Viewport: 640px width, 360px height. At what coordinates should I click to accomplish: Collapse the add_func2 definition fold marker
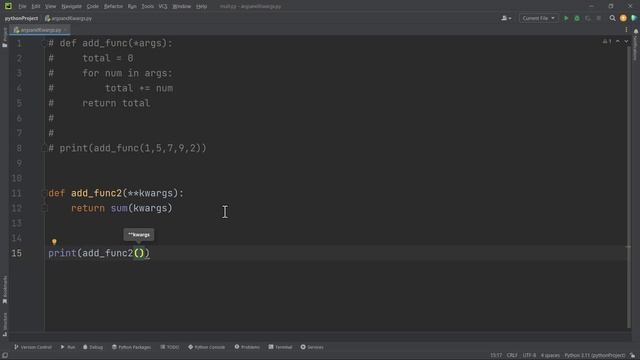tap(44, 193)
